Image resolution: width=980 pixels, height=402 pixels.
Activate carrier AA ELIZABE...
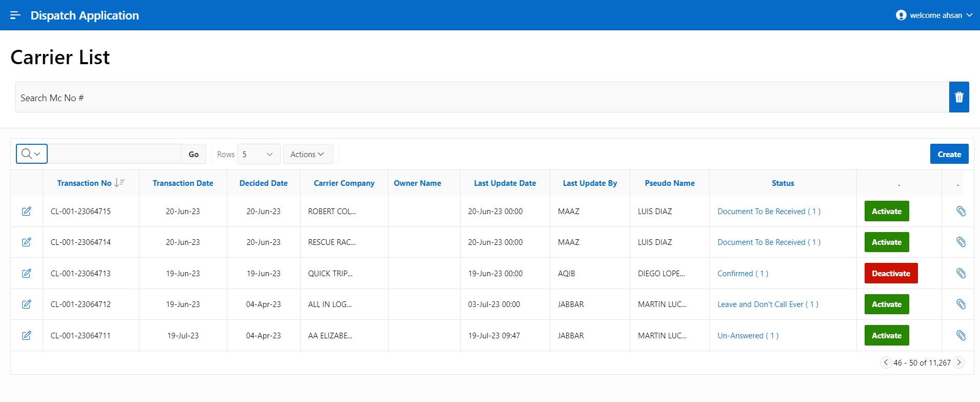click(x=887, y=335)
